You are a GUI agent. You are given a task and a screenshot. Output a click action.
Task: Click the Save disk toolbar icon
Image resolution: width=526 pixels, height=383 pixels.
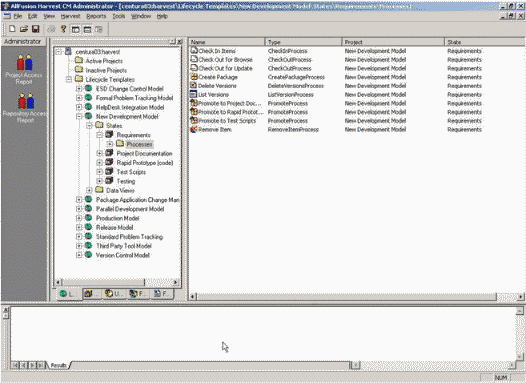[36, 29]
